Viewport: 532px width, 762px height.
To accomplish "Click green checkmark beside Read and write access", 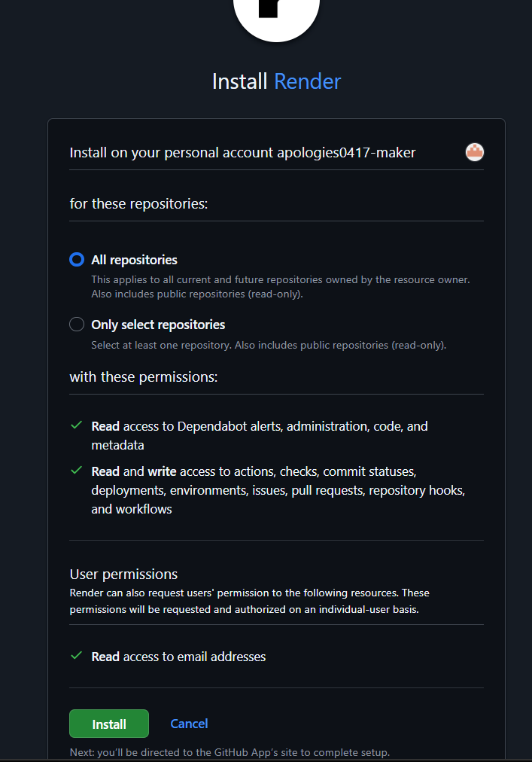I will pos(76,471).
